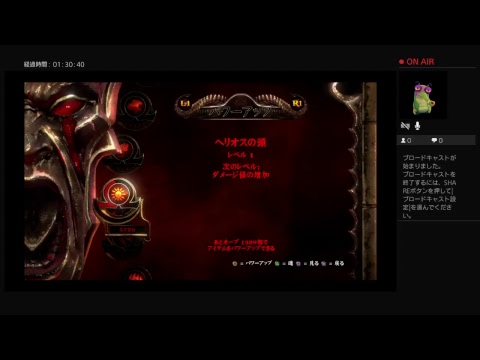Select the highlighted Helios sun emblem
The height and width of the screenshot is (360, 480).
tap(119, 194)
